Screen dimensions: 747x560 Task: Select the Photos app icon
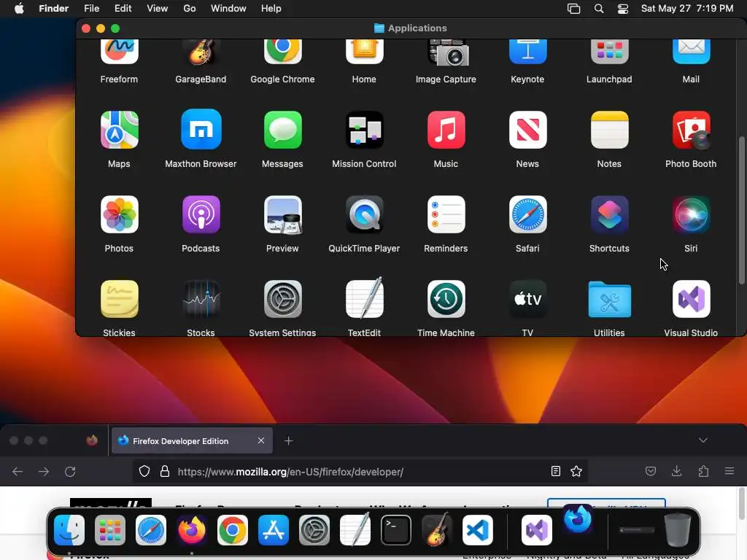coord(119,214)
